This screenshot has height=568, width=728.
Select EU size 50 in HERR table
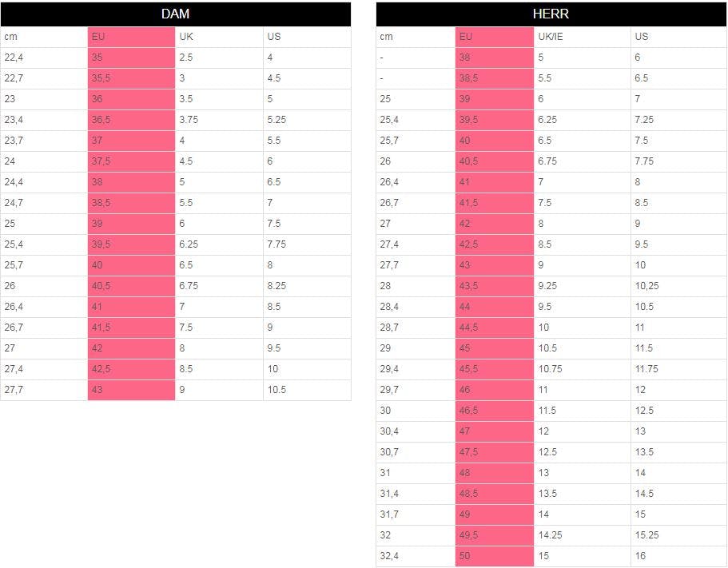tap(495, 556)
